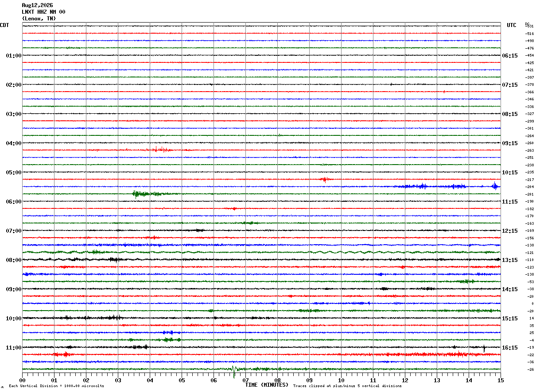Click the 00 minute tick label
Image resolution: width=536 pixels, height=392 pixels.
22,380
